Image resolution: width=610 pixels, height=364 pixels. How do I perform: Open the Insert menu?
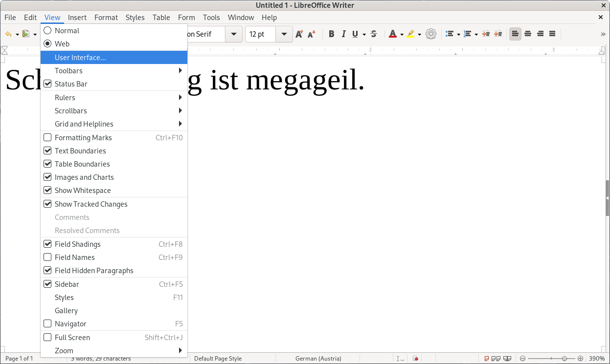(x=77, y=18)
